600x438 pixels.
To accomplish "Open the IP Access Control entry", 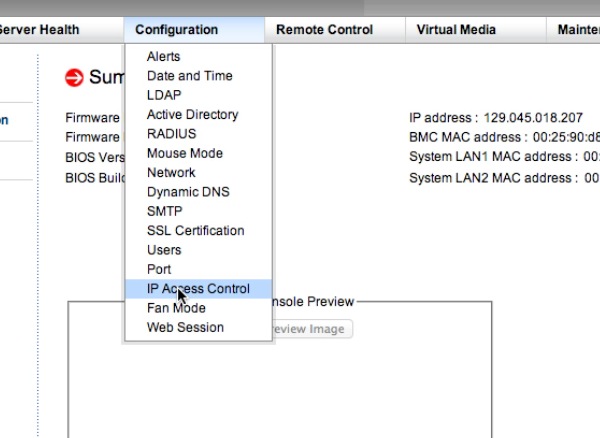I will (198, 289).
